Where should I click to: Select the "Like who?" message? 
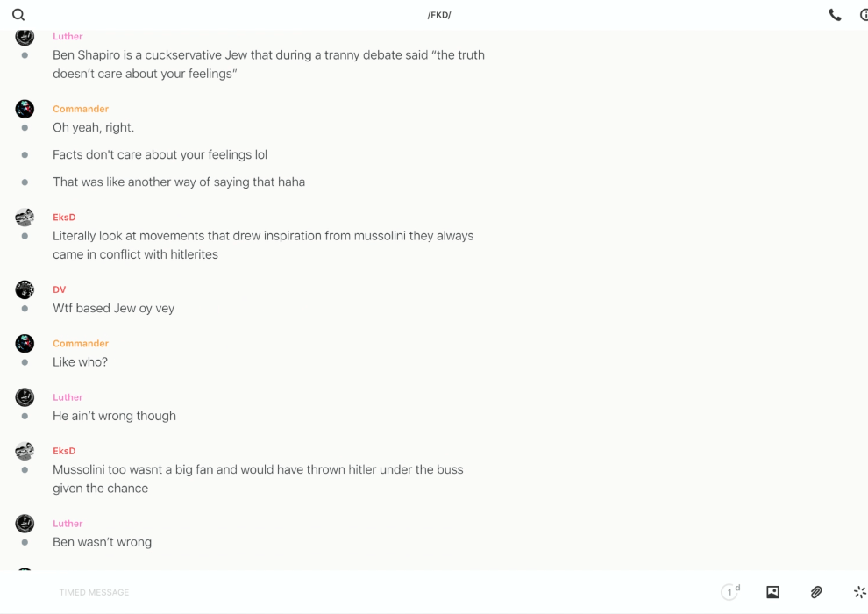pos(80,362)
